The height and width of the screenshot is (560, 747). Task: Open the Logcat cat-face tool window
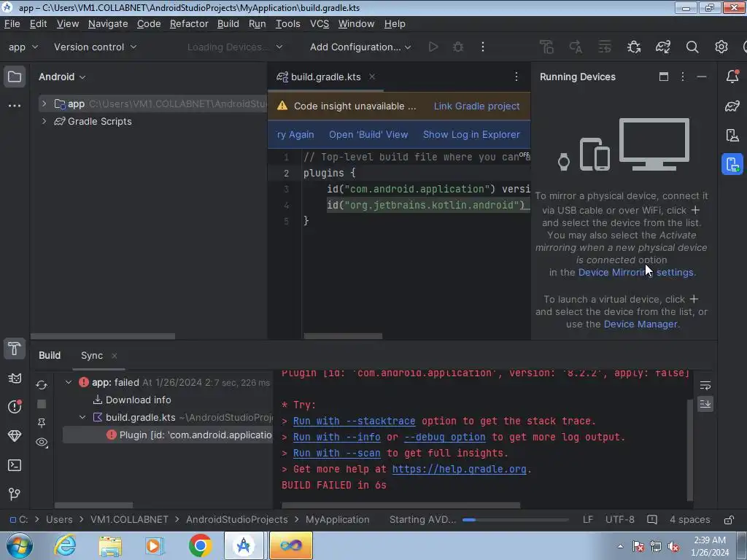(x=15, y=378)
